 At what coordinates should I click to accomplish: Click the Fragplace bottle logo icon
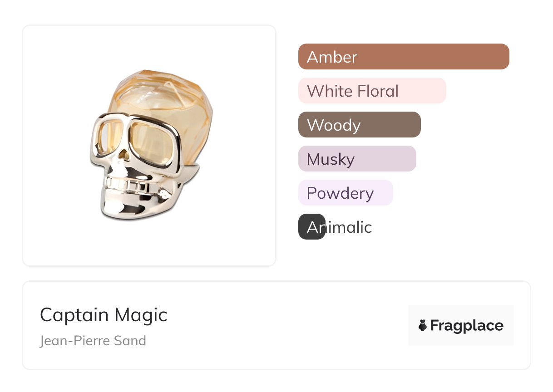click(423, 325)
